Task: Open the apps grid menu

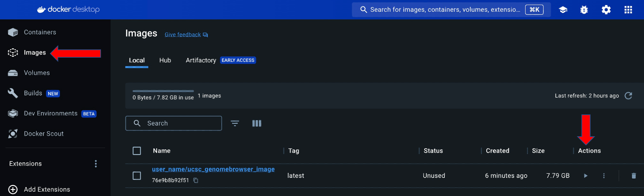Action: point(628,10)
